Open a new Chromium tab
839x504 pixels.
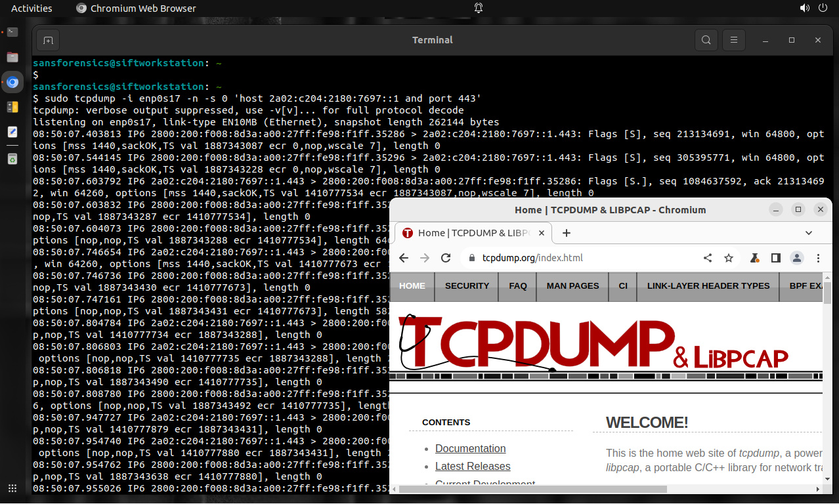pyautogui.click(x=567, y=233)
